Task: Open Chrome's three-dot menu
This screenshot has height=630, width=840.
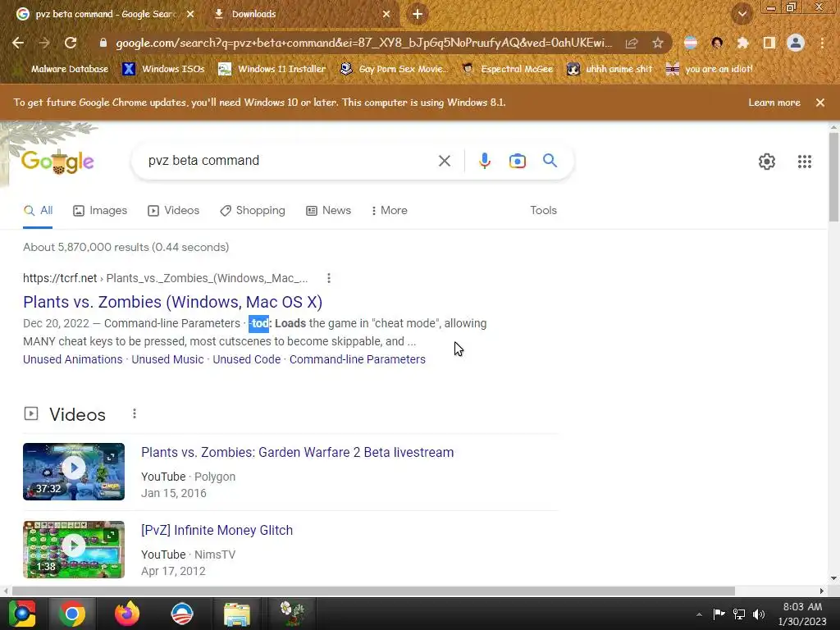Action: [822, 43]
